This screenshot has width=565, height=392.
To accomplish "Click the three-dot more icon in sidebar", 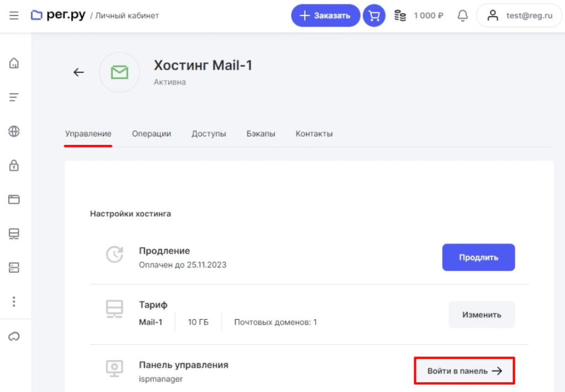I will [x=14, y=302].
